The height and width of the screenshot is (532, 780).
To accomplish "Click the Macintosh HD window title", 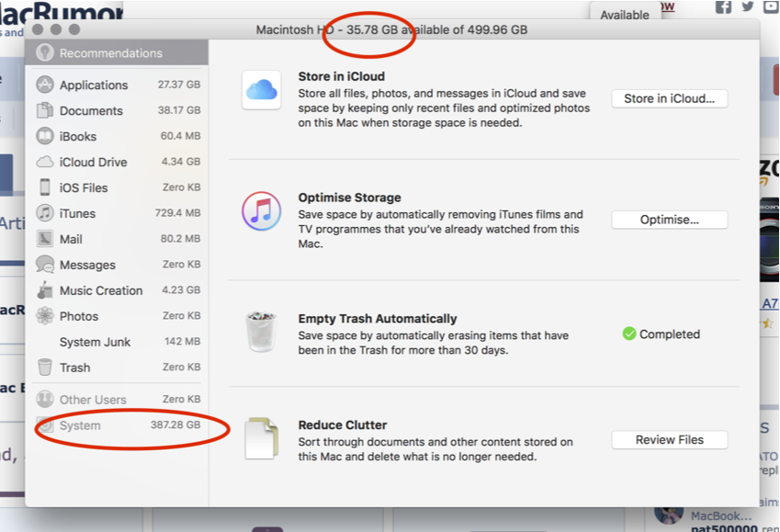I will 391,29.
